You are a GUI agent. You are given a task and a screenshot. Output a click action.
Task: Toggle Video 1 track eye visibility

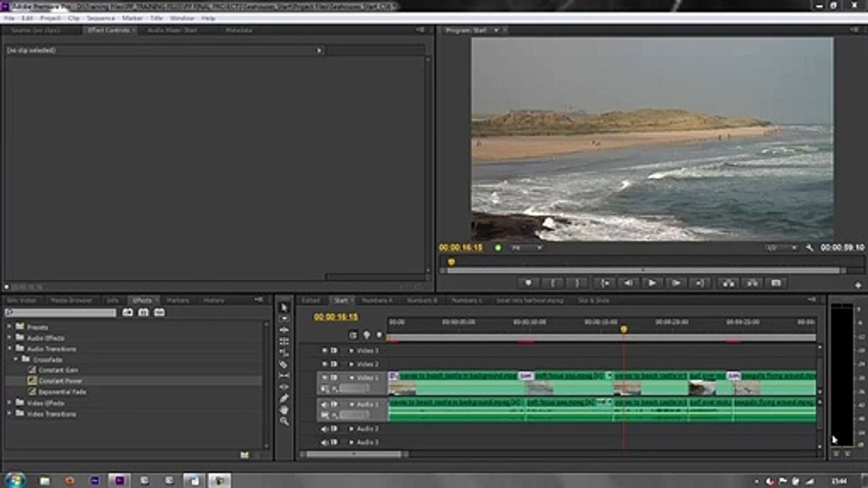(324, 378)
